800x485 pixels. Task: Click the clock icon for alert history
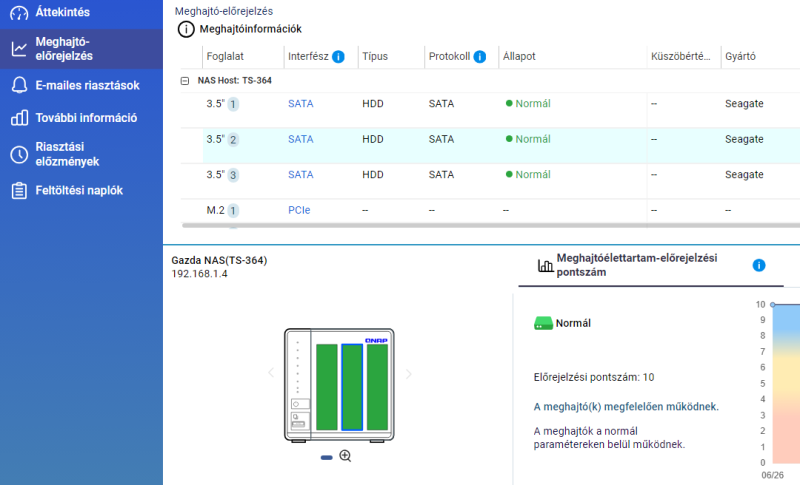[19, 155]
